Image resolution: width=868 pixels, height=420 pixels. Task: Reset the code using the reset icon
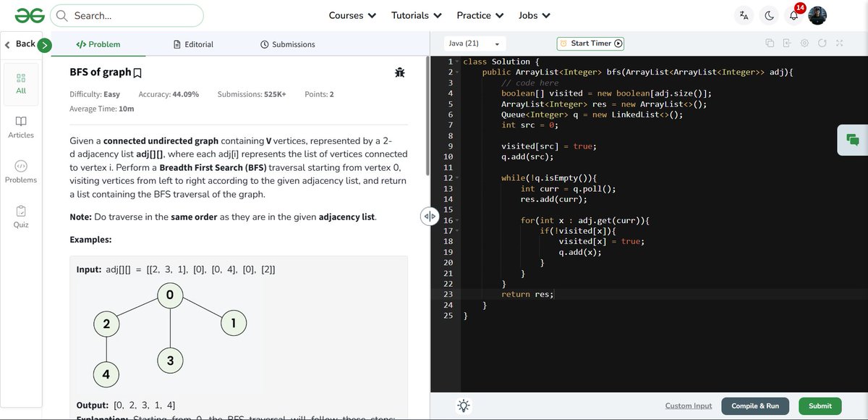pyautogui.click(x=822, y=43)
